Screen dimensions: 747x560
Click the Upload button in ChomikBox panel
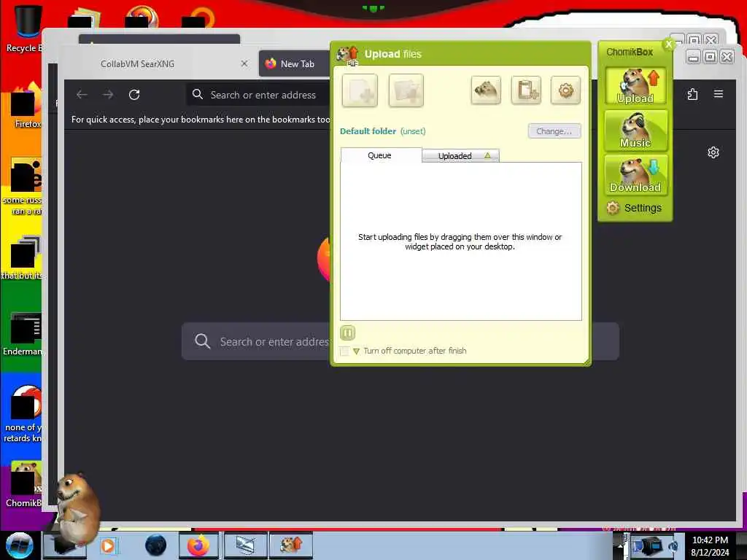point(635,86)
